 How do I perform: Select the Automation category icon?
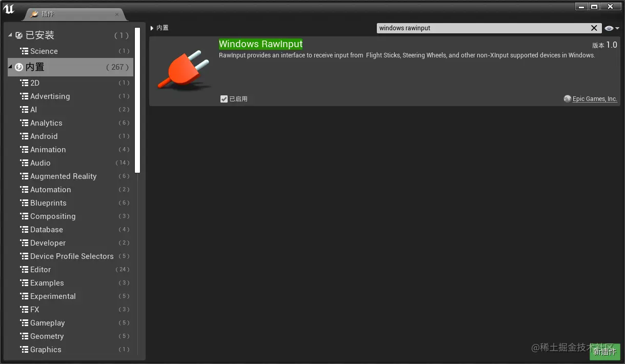24,189
